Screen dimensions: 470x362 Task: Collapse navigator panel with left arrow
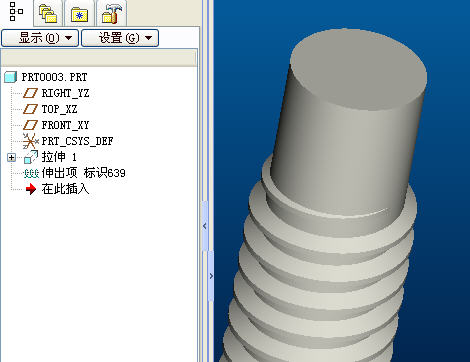coord(205,226)
